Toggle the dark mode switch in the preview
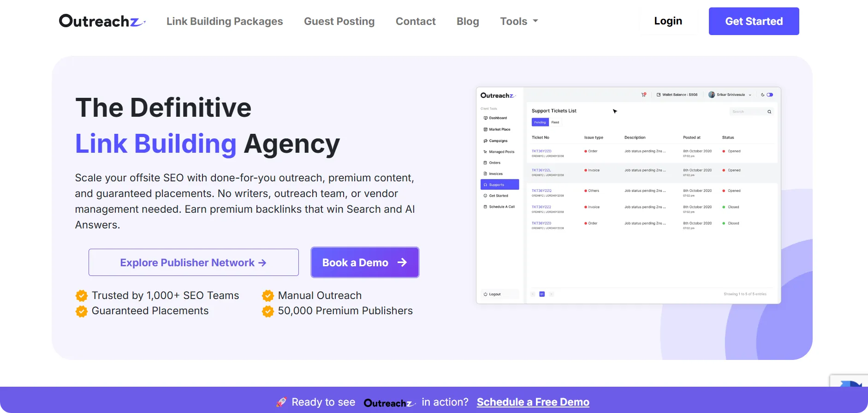Screen dimensions: 868x413 [x=770, y=95]
